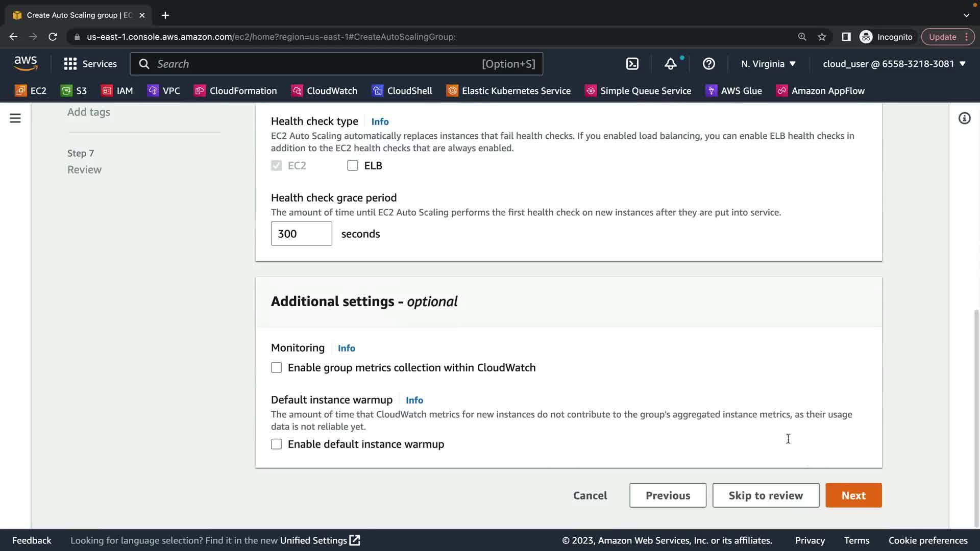Open the info panel circle icon

pyautogui.click(x=964, y=118)
